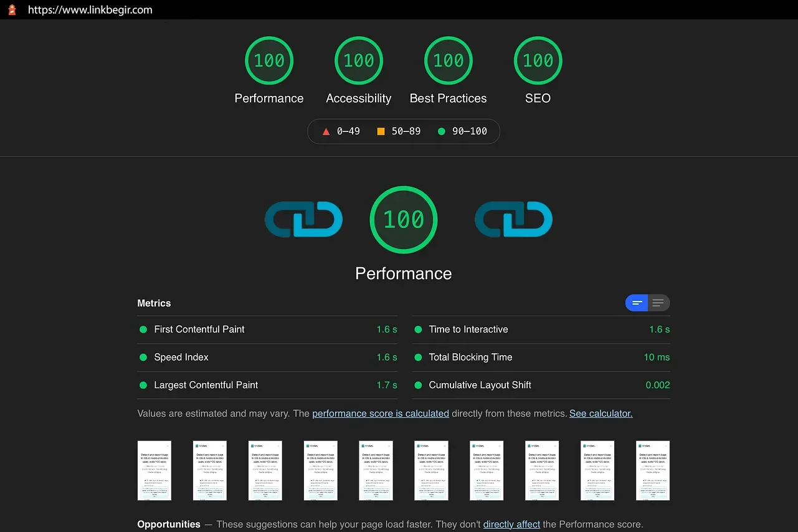Follow the 'directly affect' link

(511, 524)
